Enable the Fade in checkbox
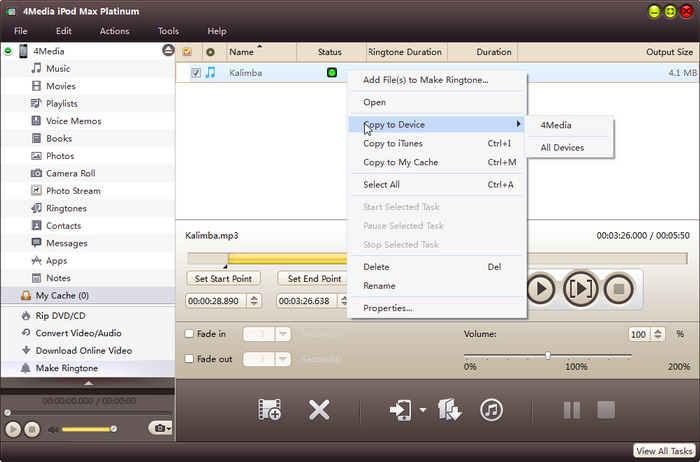 [x=191, y=334]
